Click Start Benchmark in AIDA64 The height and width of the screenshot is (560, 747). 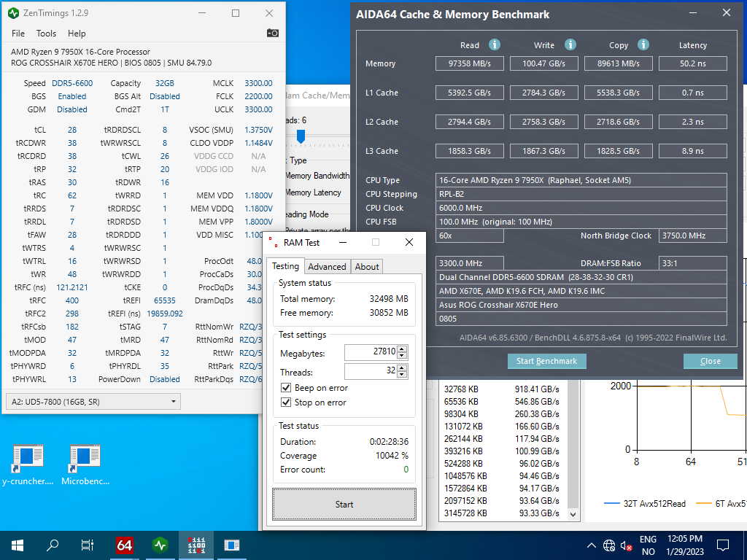[546, 361]
